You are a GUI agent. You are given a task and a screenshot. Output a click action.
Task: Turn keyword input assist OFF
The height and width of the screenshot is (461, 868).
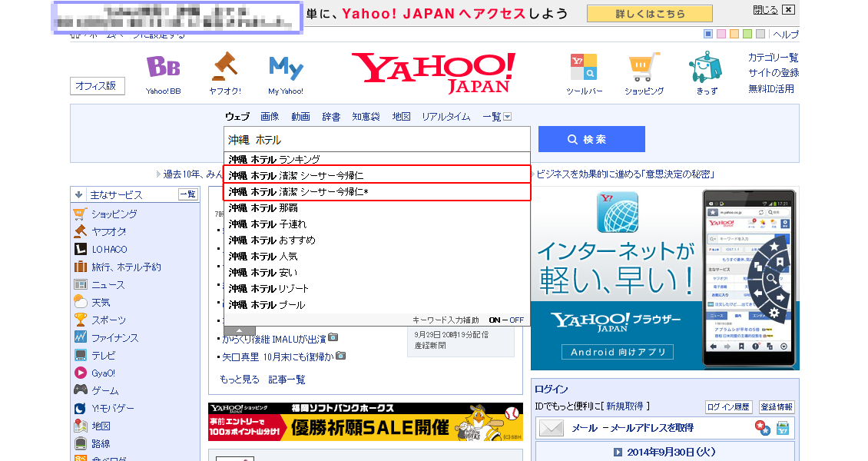(516, 320)
